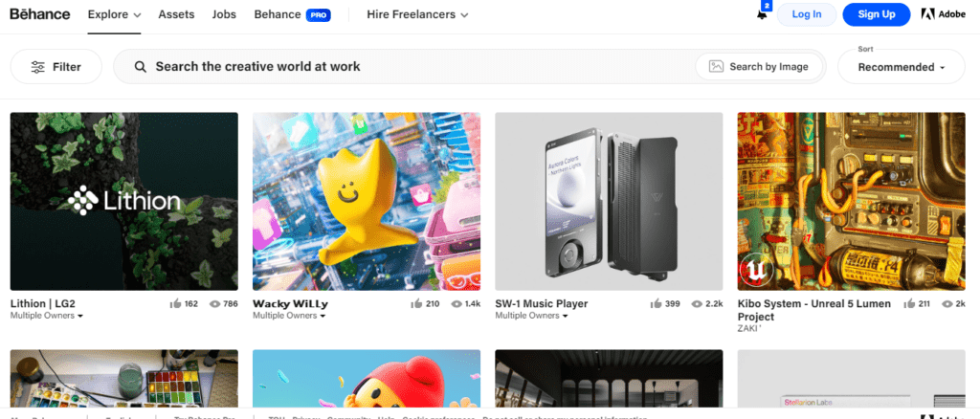Open the notifications bell icon
Viewport: 980px width, 419px height.
[x=762, y=14]
